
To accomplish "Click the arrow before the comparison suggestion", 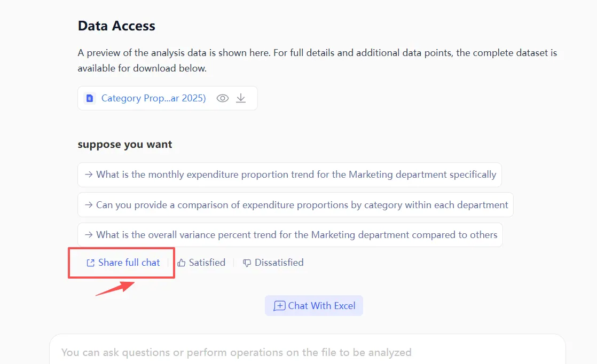I will point(88,205).
